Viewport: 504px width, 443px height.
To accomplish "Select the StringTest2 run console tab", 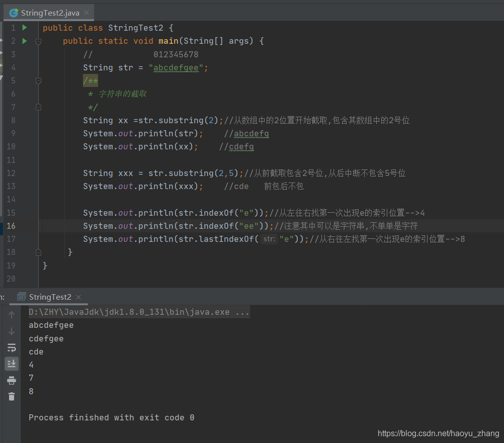I will point(50,297).
